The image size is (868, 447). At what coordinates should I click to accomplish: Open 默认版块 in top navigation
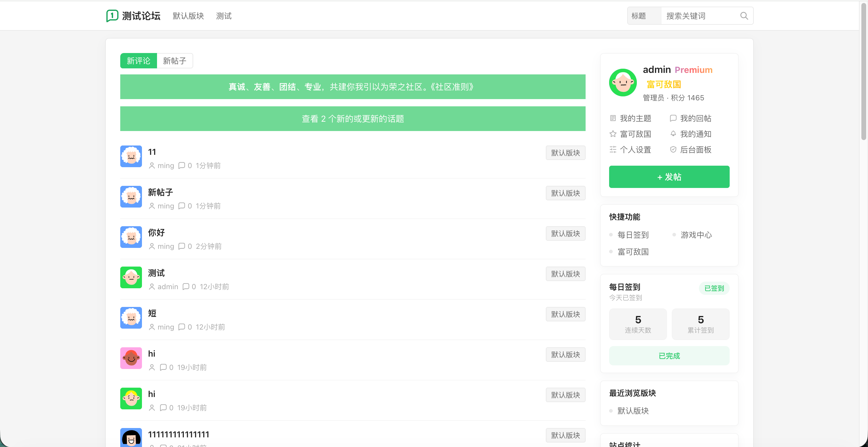click(188, 16)
